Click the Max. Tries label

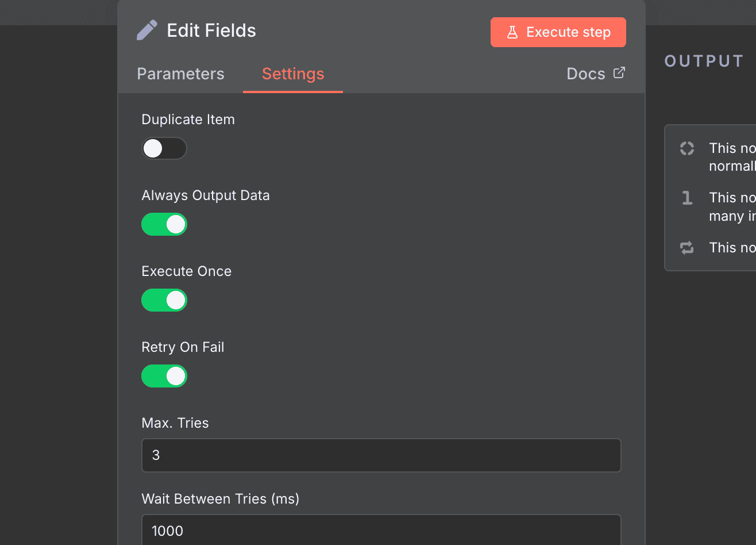[x=175, y=423]
